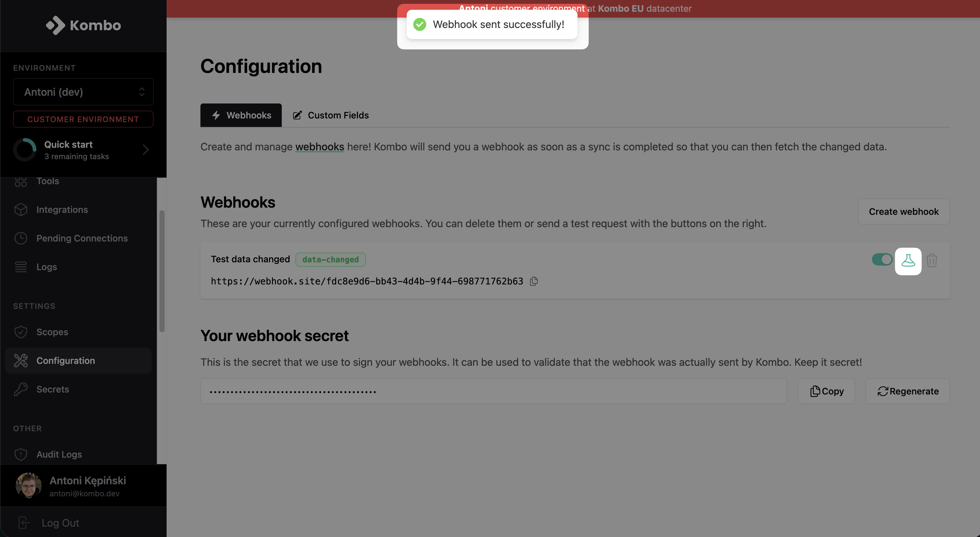Click the flask icon to send test webhook
Viewport: 980px width, 537px height.
[908, 261]
